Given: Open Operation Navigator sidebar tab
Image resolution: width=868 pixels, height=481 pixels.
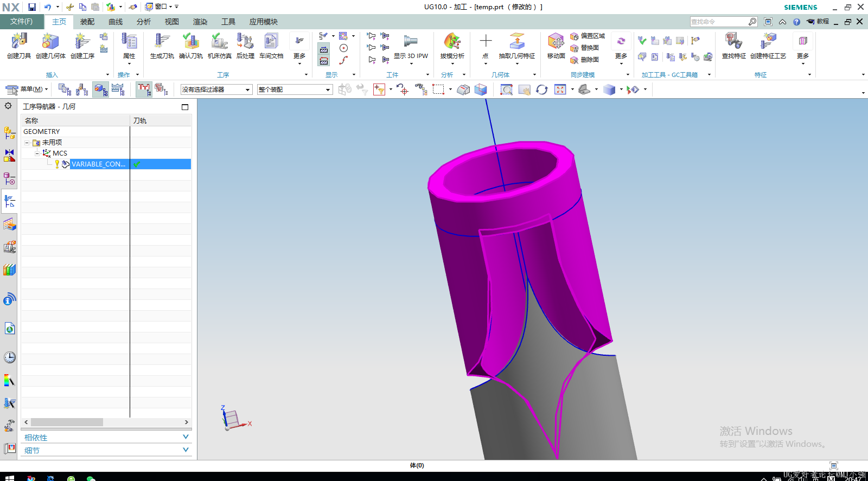Looking at the screenshot, I should point(10,201).
